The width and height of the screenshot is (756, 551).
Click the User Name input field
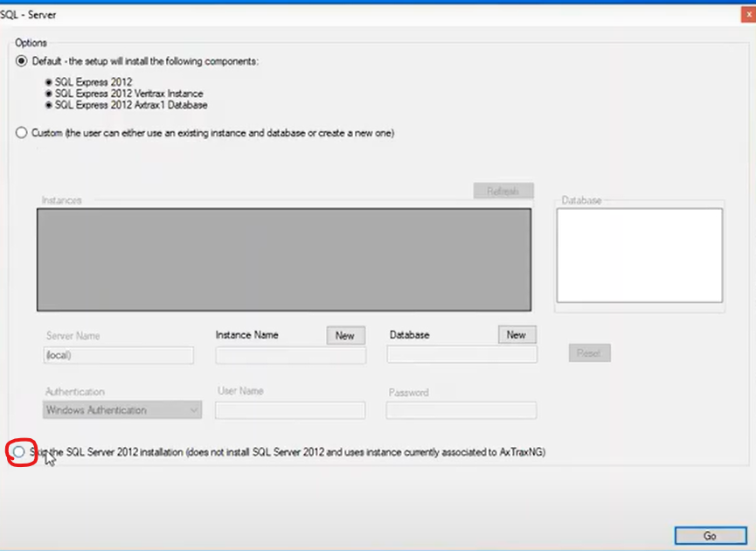pyautogui.click(x=290, y=410)
